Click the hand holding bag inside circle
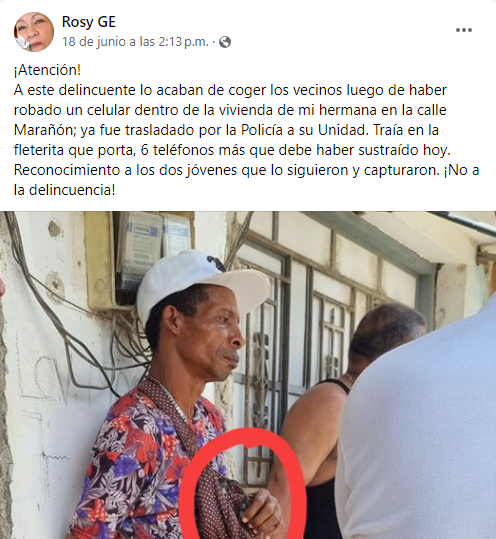This screenshot has width=496, height=539. pyautogui.click(x=263, y=512)
